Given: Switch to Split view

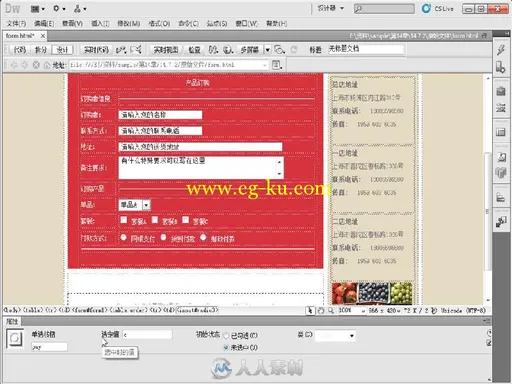Looking at the screenshot, I should click(41, 50).
